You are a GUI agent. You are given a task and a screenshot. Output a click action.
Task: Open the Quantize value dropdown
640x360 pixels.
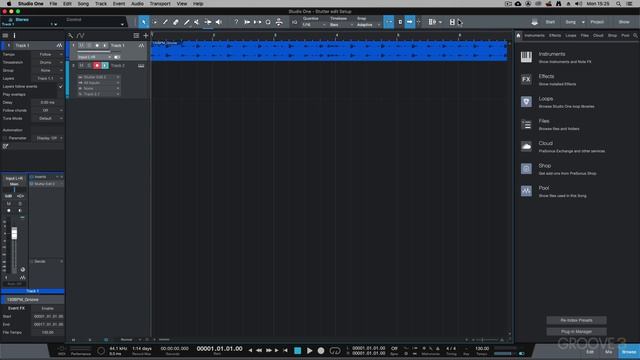[x=314, y=25]
